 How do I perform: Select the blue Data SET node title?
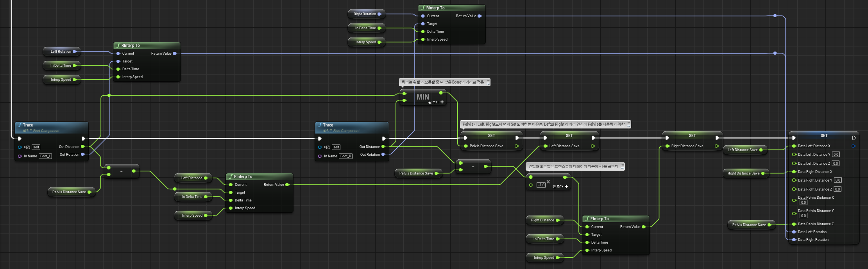pyautogui.click(x=824, y=135)
